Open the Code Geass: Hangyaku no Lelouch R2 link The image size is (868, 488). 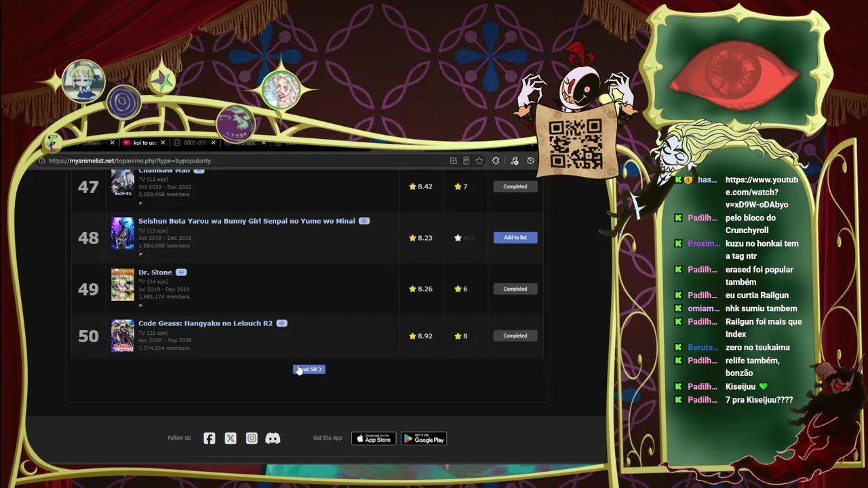[x=205, y=323]
